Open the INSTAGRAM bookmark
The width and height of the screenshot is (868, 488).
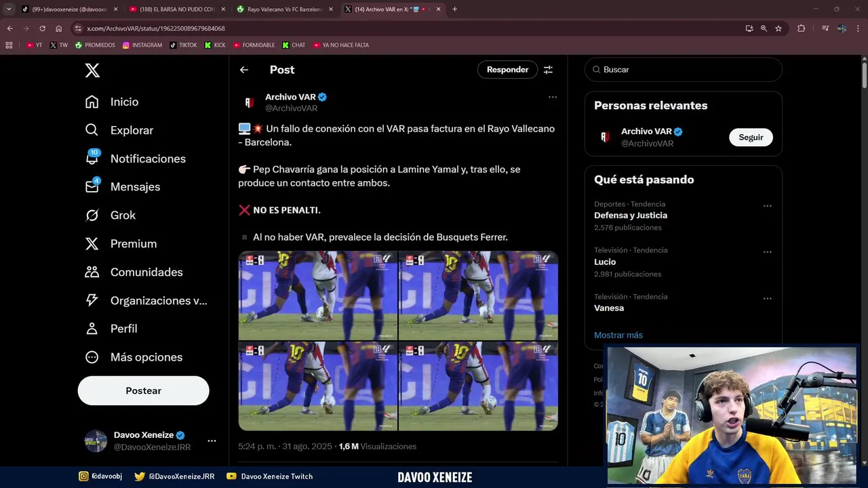(142, 45)
